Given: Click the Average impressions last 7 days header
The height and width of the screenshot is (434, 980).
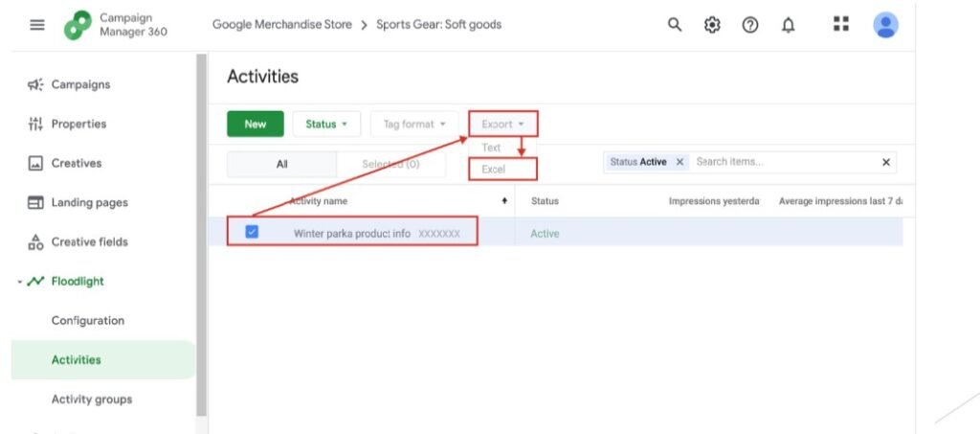Looking at the screenshot, I should click(x=838, y=201).
